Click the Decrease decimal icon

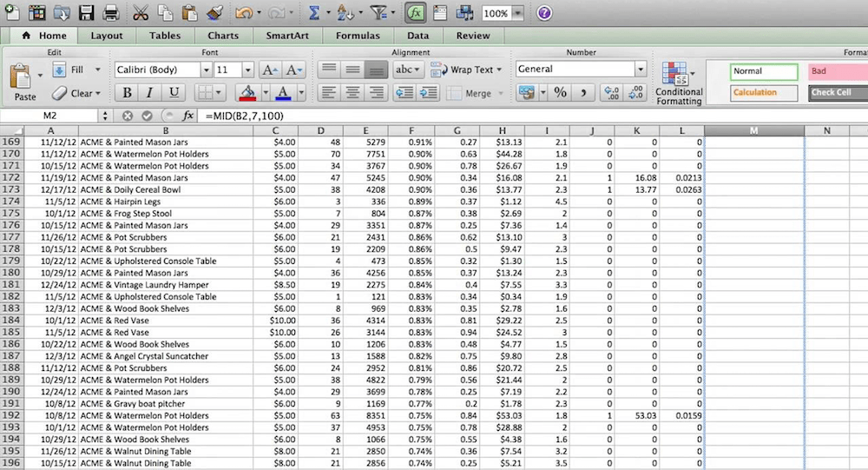636,93
